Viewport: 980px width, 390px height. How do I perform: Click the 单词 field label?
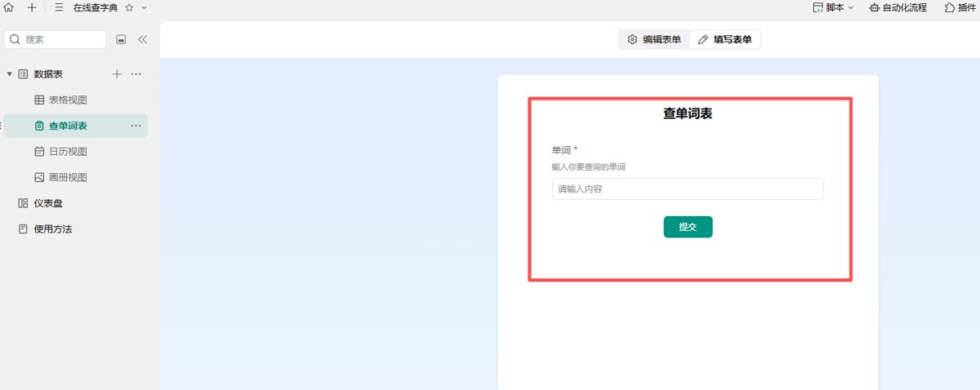click(561, 150)
